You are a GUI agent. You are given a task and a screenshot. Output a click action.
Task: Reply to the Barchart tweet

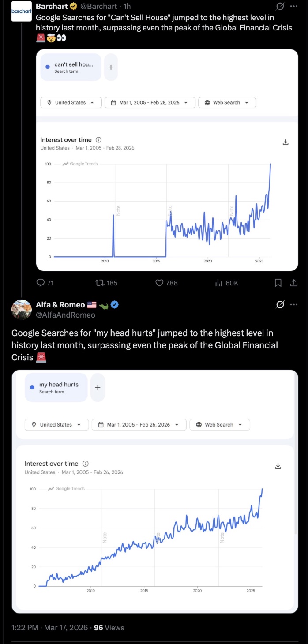(41, 283)
